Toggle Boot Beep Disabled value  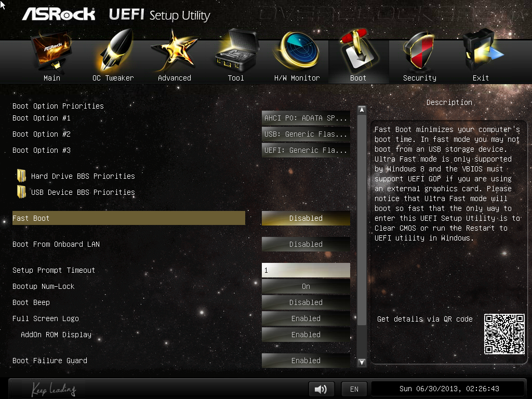(x=305, y=302)
